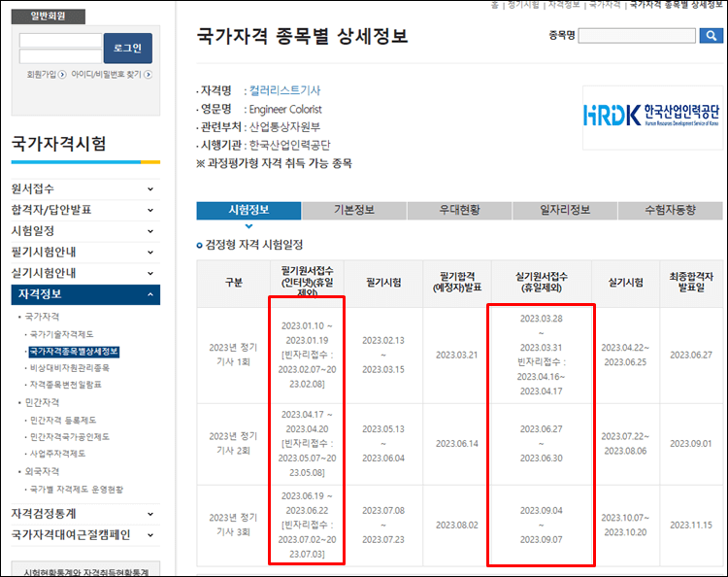Click the arrow icon beside 아이디/비밀번호 찾기
The image size is (728, 577).
[x=149, y=75]
